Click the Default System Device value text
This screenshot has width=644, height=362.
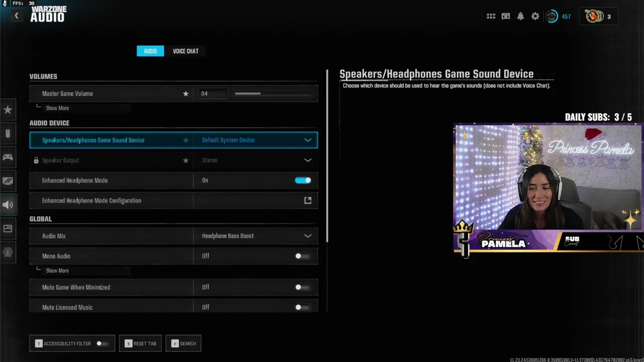[x=228, y=140]
